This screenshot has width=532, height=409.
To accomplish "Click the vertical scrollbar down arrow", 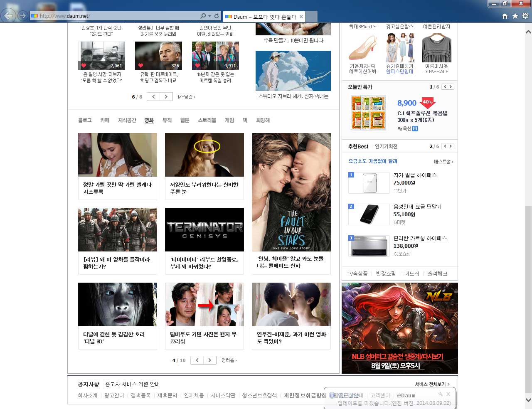I will [528, 400].
